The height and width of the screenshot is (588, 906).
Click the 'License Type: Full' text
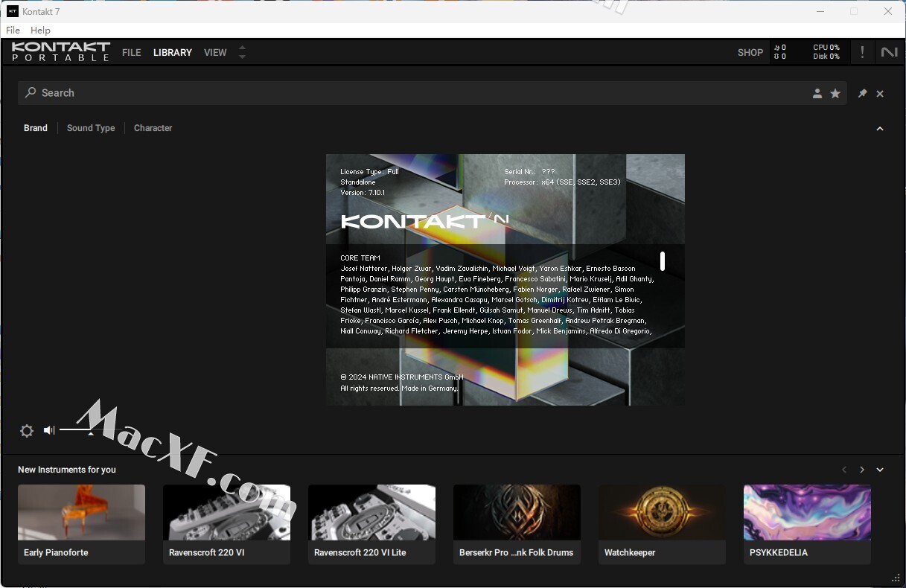pyautogui.click(x=370, y=172)
